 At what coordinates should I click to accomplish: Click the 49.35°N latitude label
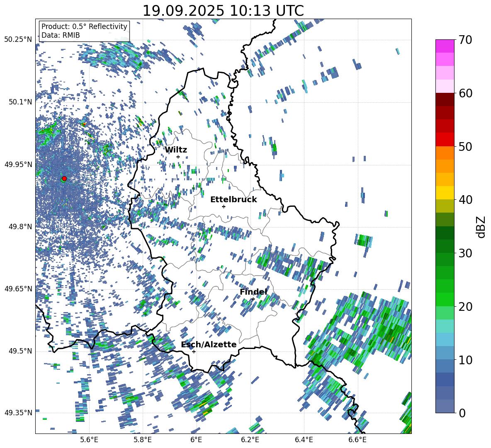(18, 413)
